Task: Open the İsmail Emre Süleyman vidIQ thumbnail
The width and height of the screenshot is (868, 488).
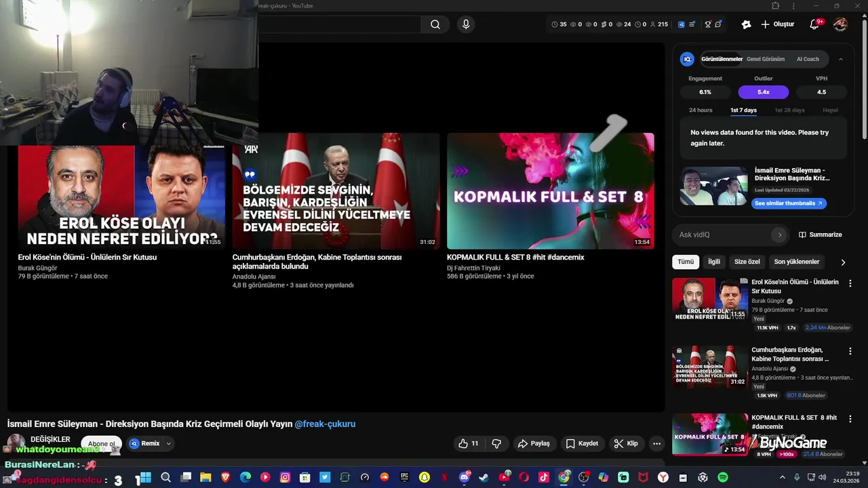Action: click(713, 186)
